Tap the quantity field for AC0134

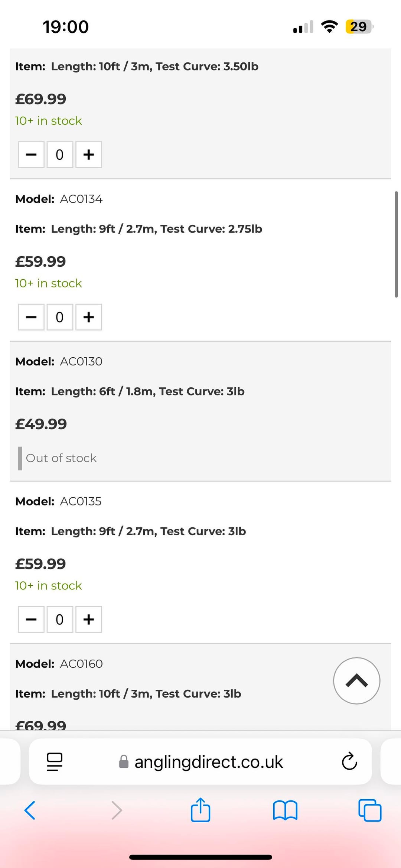coord(60,317)
